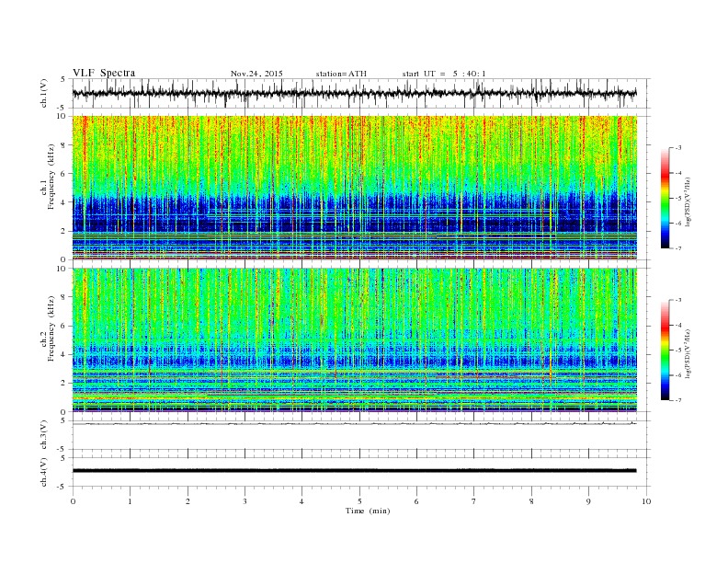
Task: Click time axis tick label "10"
Action: click(x=646, y=501)
